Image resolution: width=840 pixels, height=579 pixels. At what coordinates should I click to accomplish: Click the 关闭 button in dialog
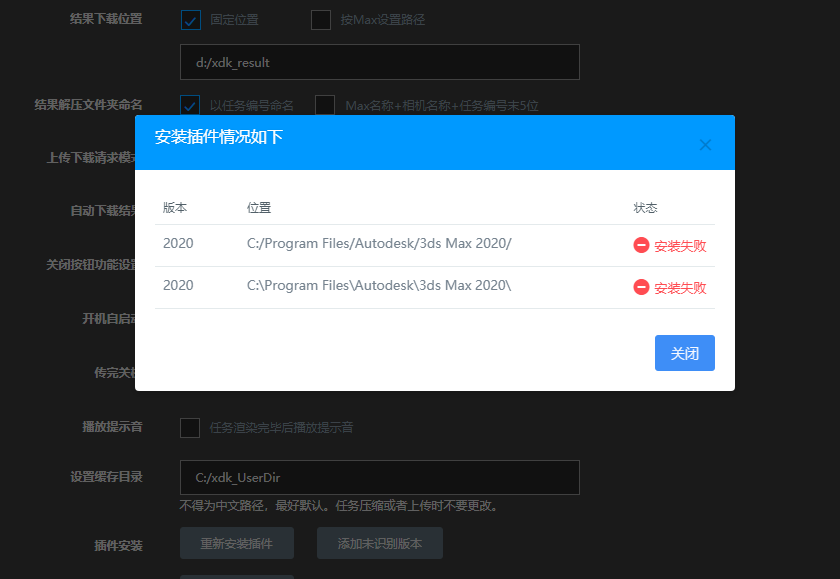[x=685, y=353]
